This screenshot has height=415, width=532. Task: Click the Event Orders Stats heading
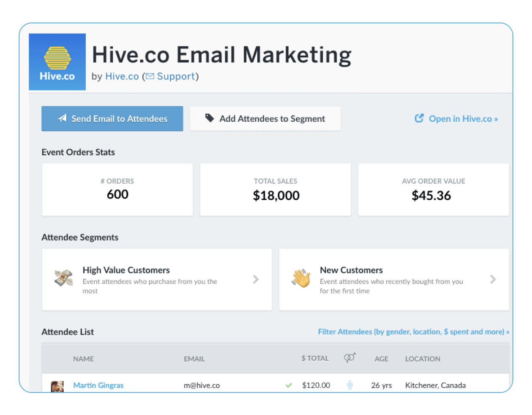[x=78, y=152]
